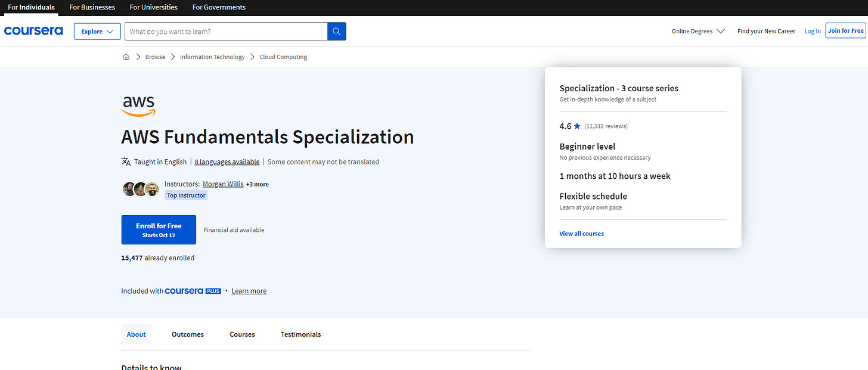Open Find your New Career link
Image resolution: width=868 pixels, height=370 pixels.
pos(766,31)
